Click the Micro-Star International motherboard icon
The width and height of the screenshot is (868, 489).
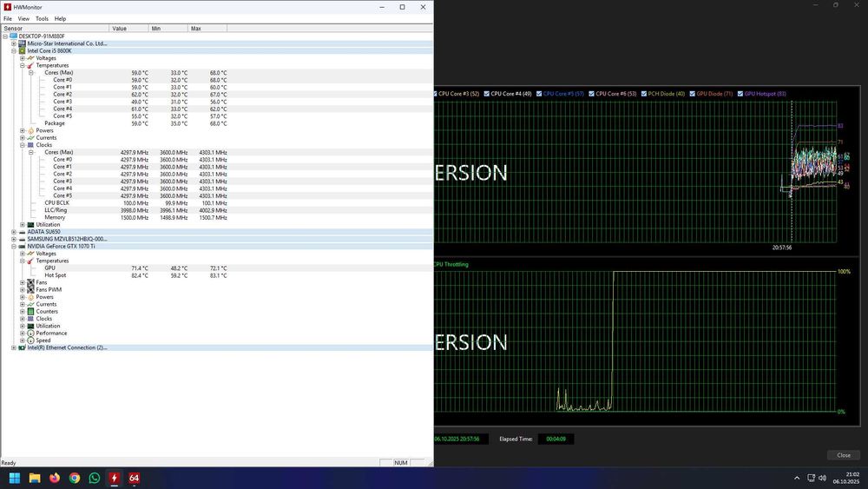(x=23, y=43)
